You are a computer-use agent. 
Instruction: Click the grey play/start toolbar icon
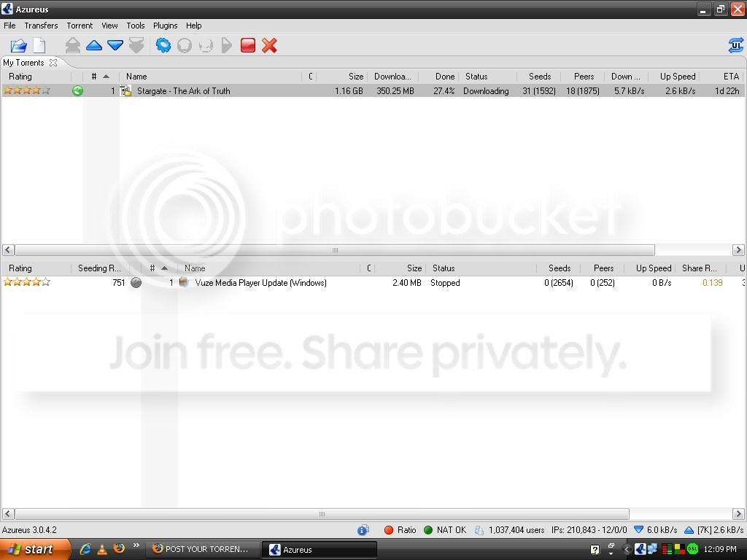click(x=227, y=46)
